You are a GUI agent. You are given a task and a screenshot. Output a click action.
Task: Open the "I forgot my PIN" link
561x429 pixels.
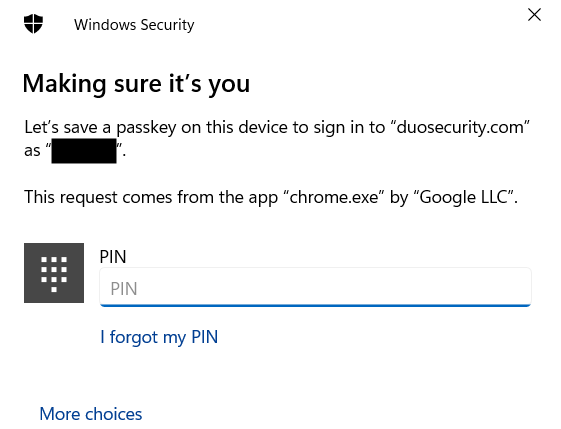[159, 337]
